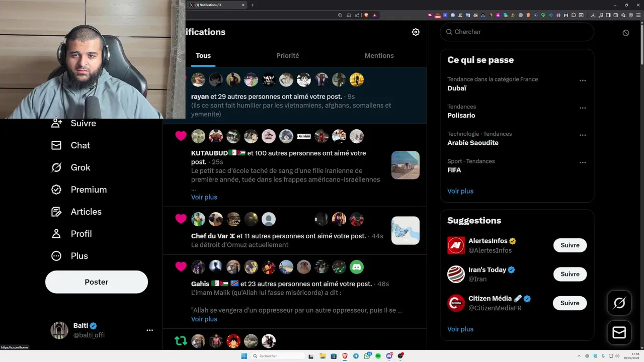Close the Notifications / X tab

244,5
